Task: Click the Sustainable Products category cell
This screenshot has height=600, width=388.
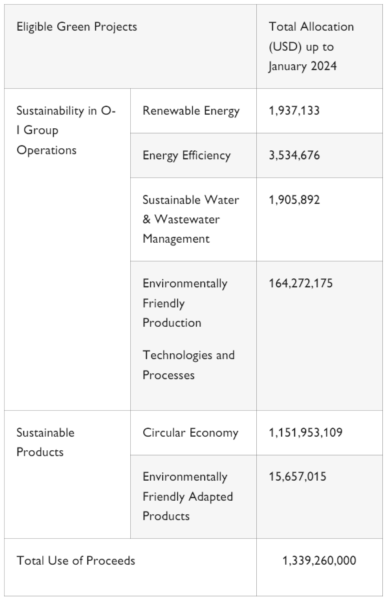Action: pyautogui.click(x=67, y=474)
